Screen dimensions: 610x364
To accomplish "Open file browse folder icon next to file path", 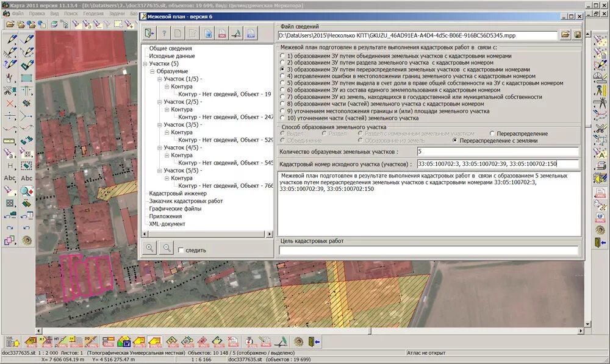I will pyautogui.click(x=565, y=35).
